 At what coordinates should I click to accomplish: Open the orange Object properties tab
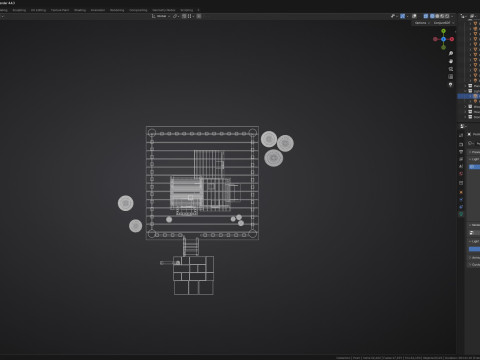[461, 192]
